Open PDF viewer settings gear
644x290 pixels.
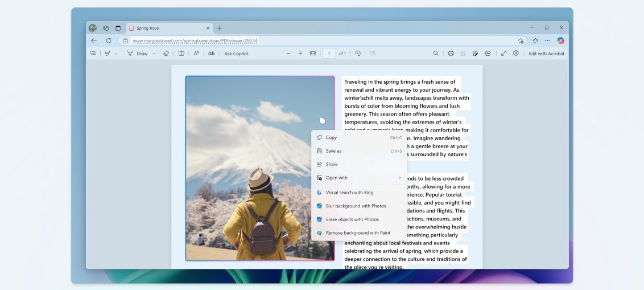pyautogui.click(x=516, y=54)
